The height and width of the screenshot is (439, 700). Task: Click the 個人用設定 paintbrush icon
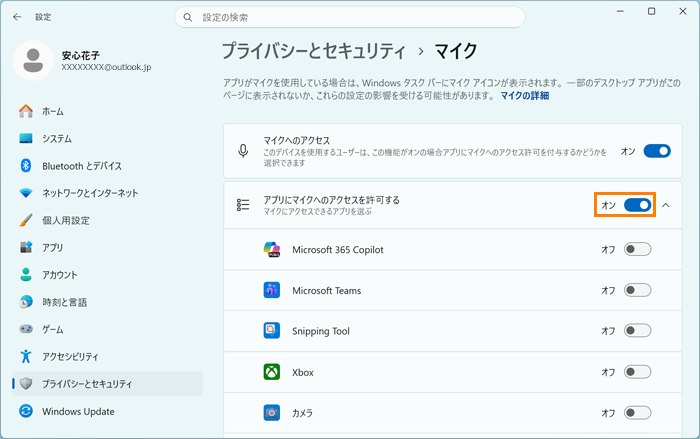pyautogui.click(x=26, y=220)
